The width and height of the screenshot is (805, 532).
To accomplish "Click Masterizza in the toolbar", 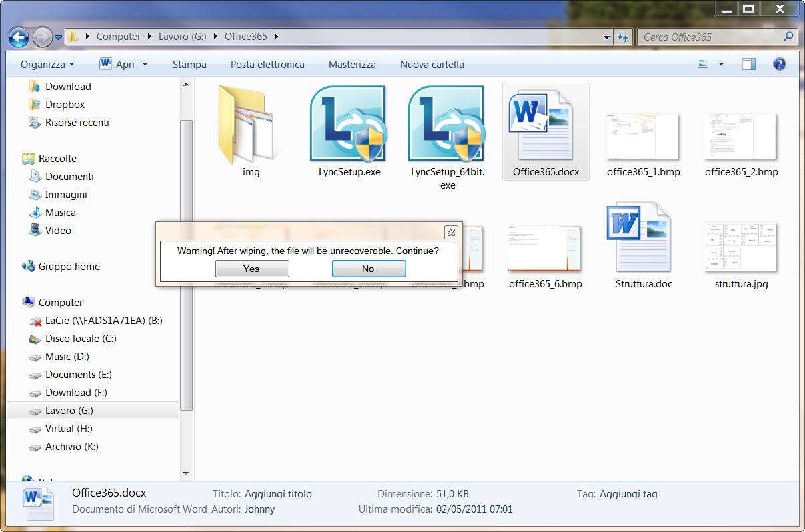I will pos(352,65).
